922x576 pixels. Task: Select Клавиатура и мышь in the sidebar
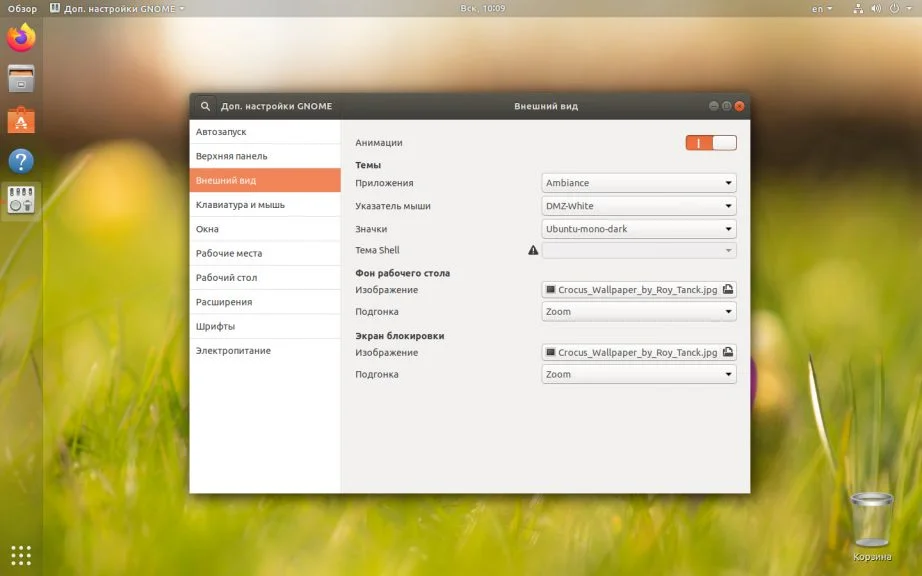265,205
